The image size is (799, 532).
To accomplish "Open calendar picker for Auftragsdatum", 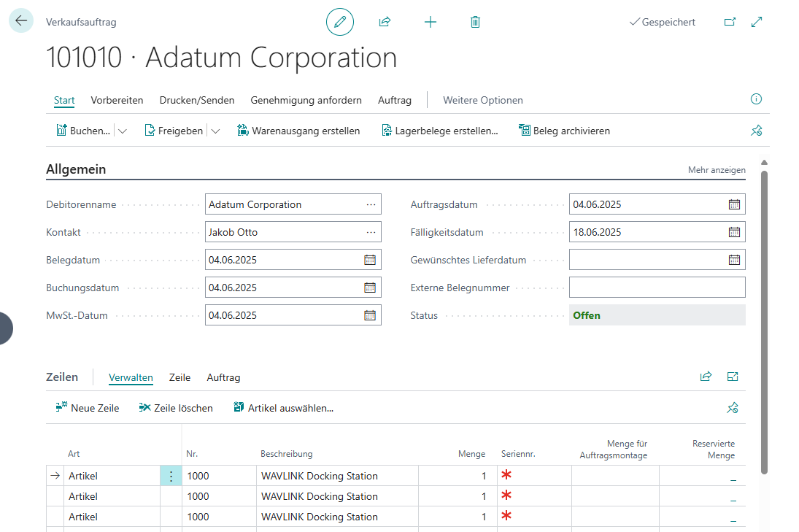I will click(x=734, y=204).
